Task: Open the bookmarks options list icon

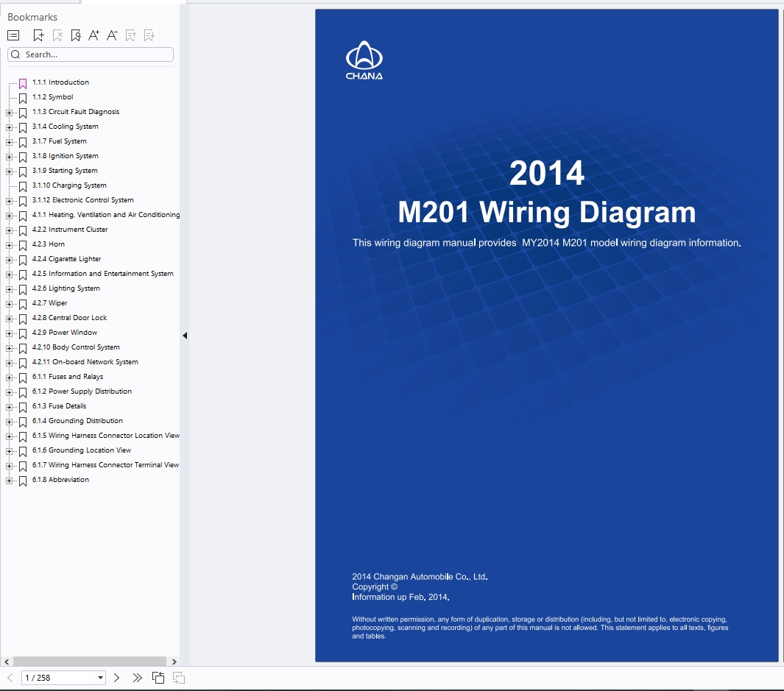Action: click(x=13, y=35)
